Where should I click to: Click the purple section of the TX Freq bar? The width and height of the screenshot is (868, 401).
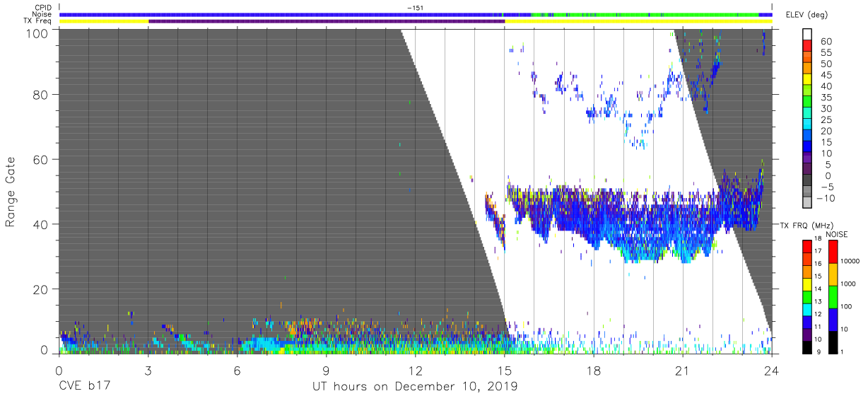(x=327, y=21)
